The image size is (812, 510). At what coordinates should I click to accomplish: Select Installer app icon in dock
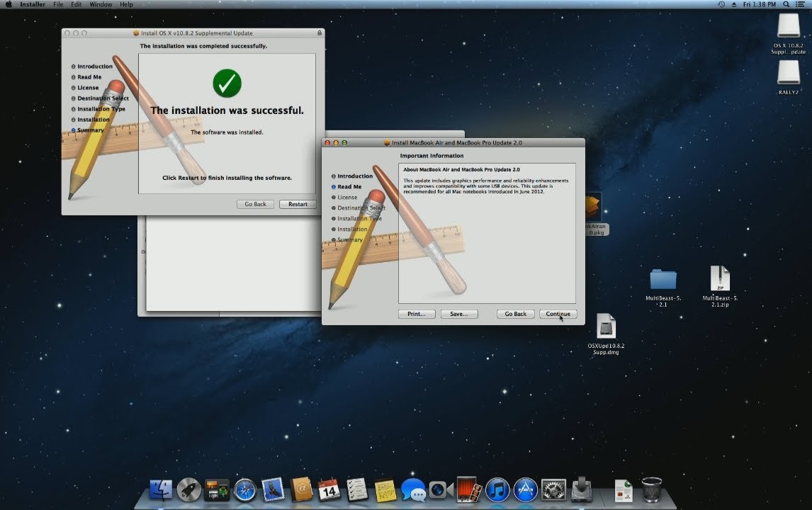point(582,489)
